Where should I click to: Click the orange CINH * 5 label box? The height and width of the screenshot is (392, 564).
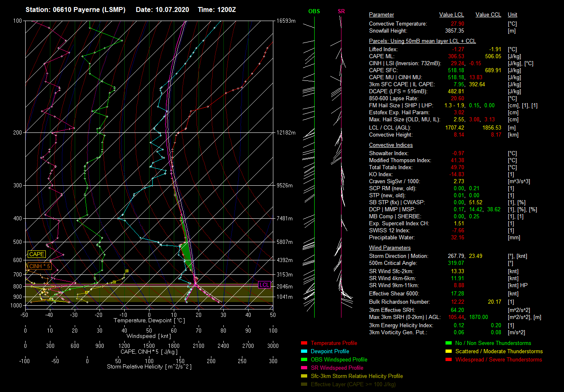40,266
